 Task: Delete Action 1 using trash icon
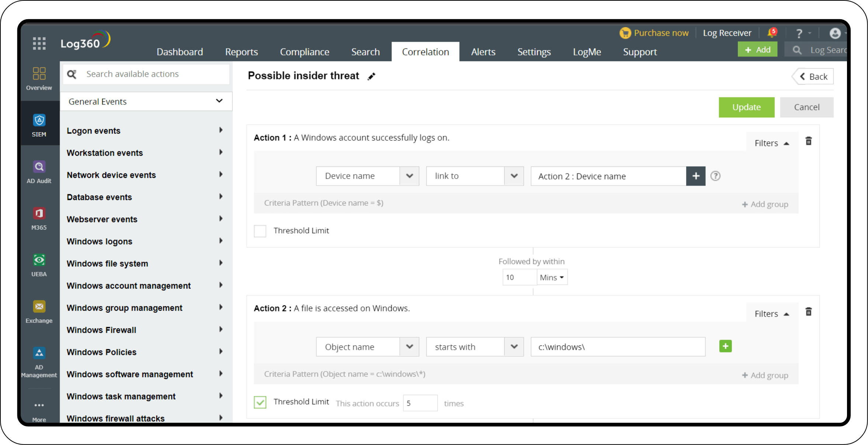(x=808, y=141)
